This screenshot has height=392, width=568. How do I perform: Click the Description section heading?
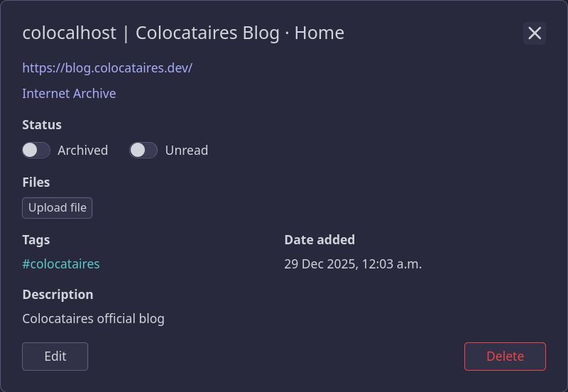click(58, 295)
